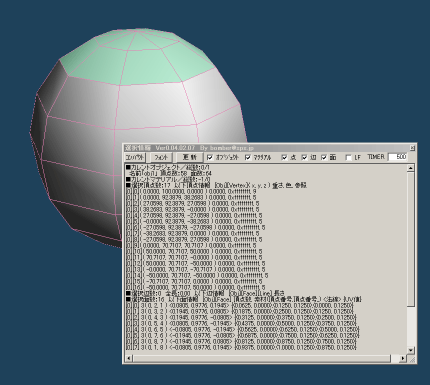Click the vertical scrollbar up arrow
This screenshot has height=385, width=430.
411,168
